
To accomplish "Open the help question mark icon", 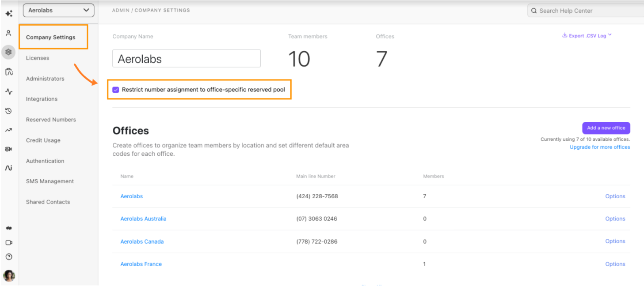I will pos(8,256).
